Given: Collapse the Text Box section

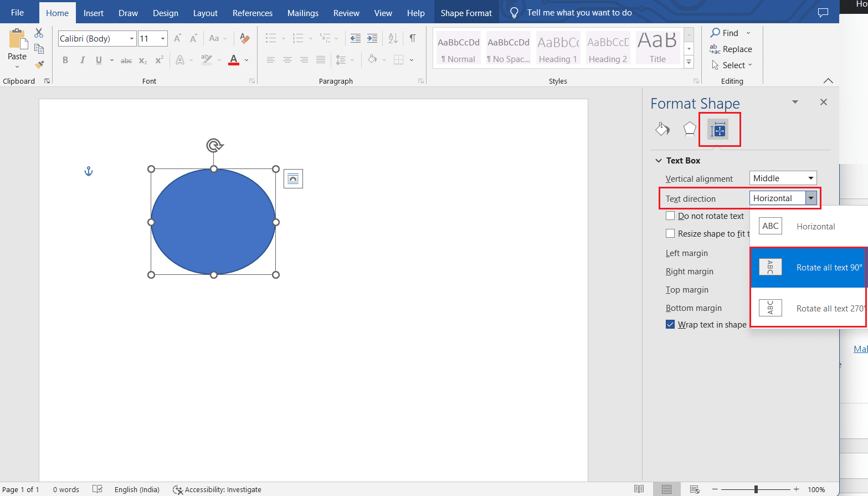Looking at the screenshot, I should click(659, 161).
